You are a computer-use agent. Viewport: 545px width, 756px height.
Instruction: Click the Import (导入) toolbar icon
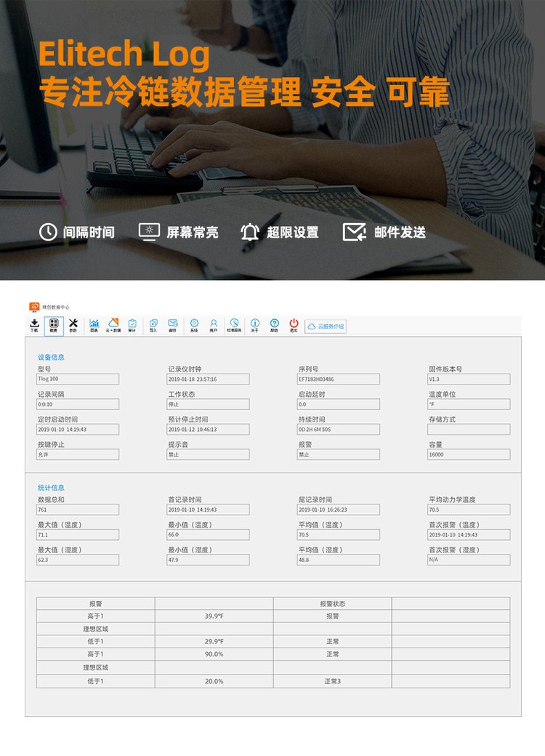pyautogui.click(x=153, y=326)
